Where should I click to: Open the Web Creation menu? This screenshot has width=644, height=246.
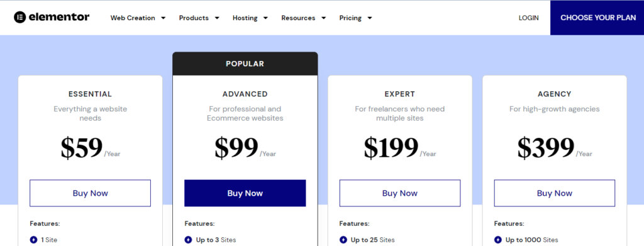(133, 18)
